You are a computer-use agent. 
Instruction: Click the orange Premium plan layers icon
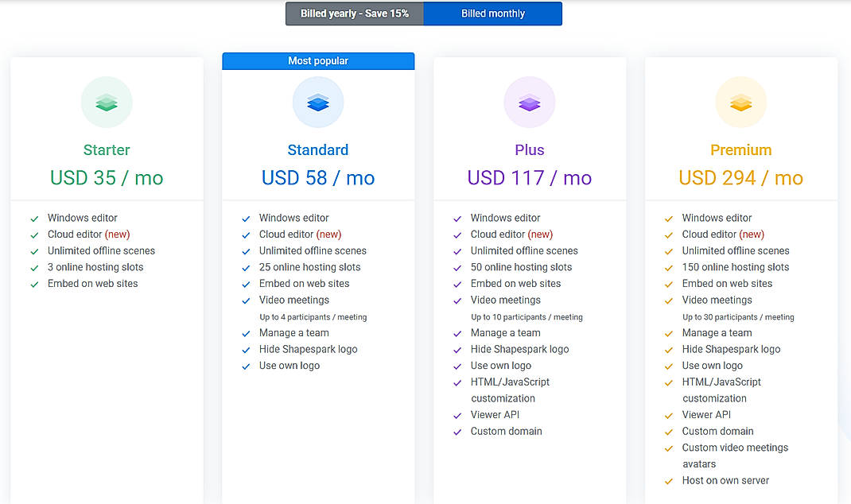[740, 102]
